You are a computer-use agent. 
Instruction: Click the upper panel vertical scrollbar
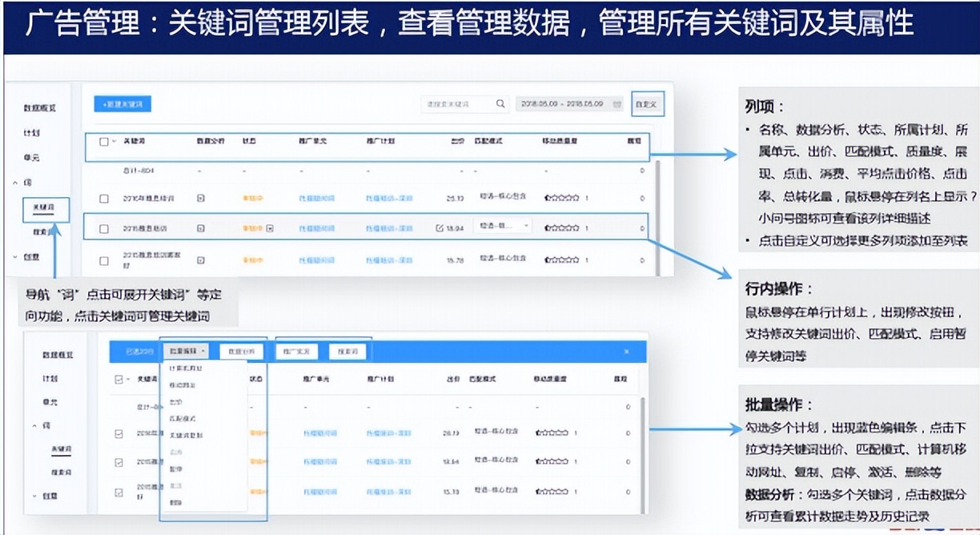click(658, 216)
